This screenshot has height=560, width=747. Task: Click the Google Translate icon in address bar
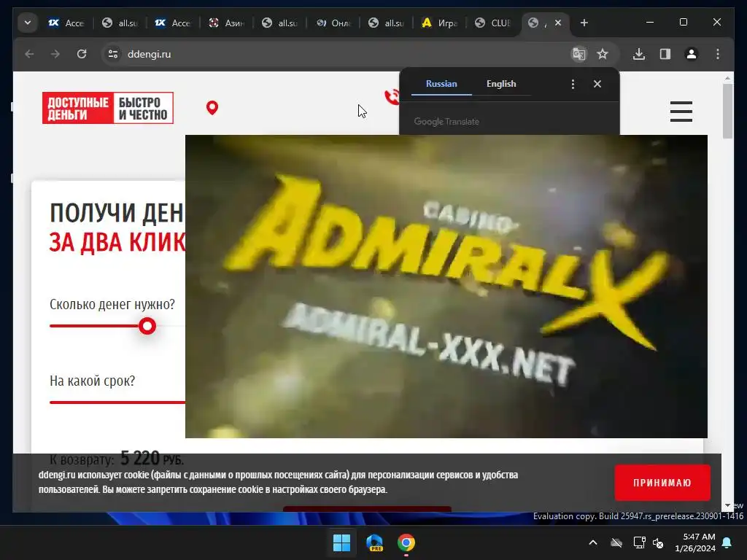[x=578, y=54]
